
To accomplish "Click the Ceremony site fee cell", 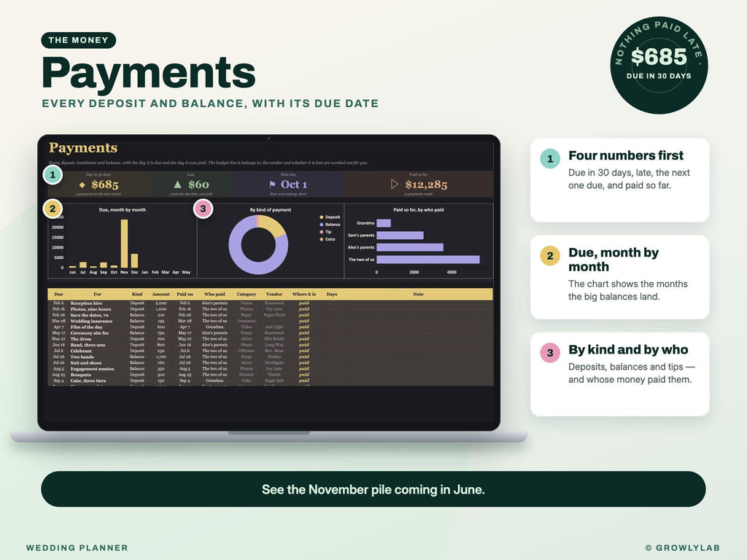I will [x=90, y=332].
